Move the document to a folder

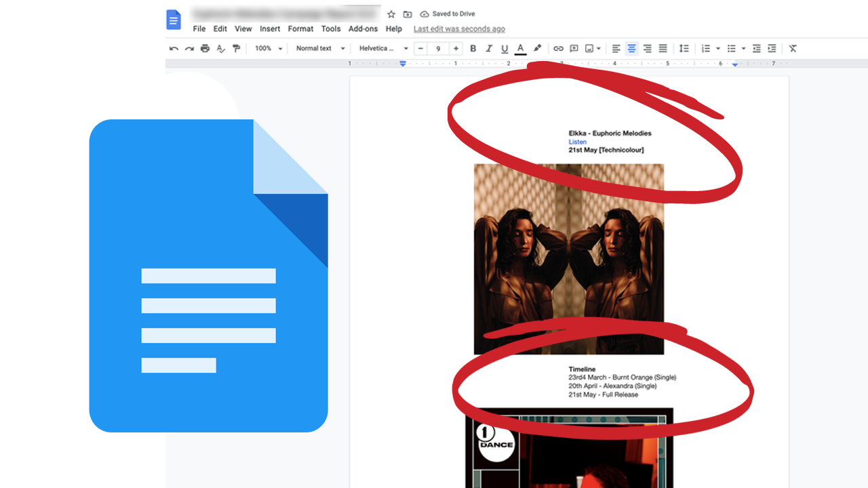[408, 14]
